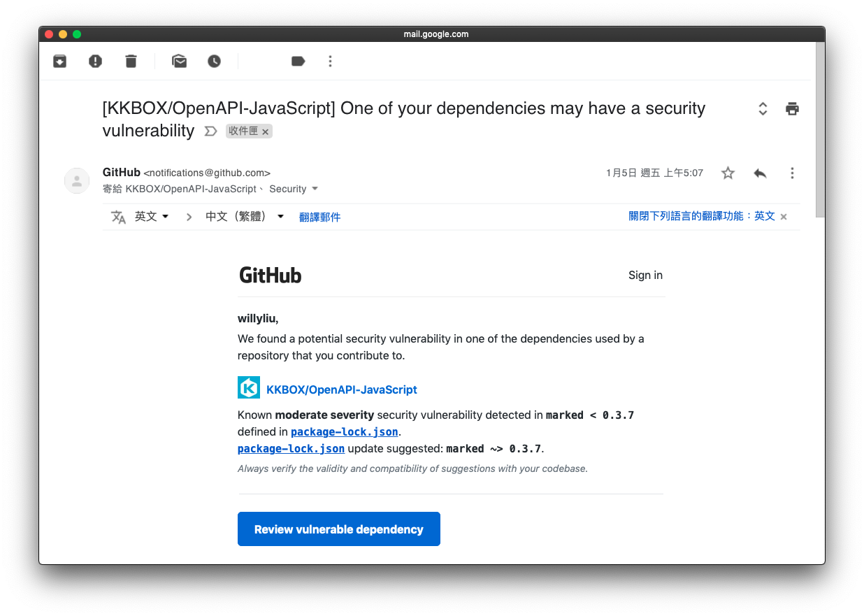Remove the 收件匣 label
Viewport: 864px width, 616px height.
click(x=266, y=131)
